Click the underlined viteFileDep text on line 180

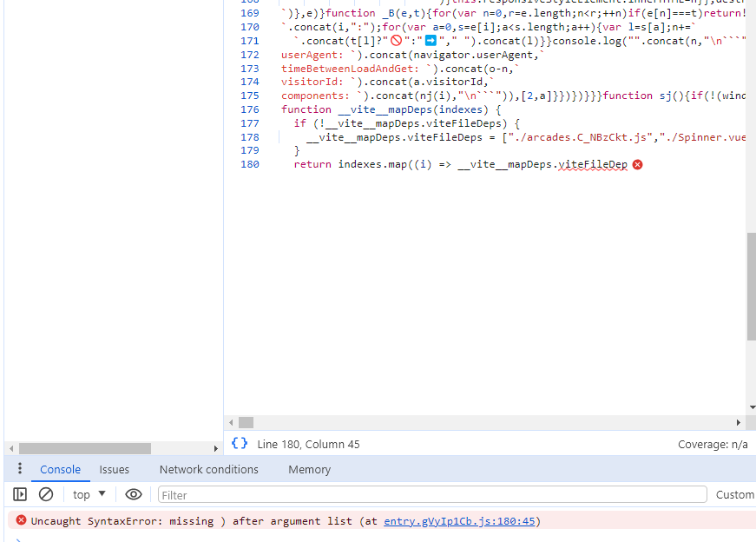(593, 164)
